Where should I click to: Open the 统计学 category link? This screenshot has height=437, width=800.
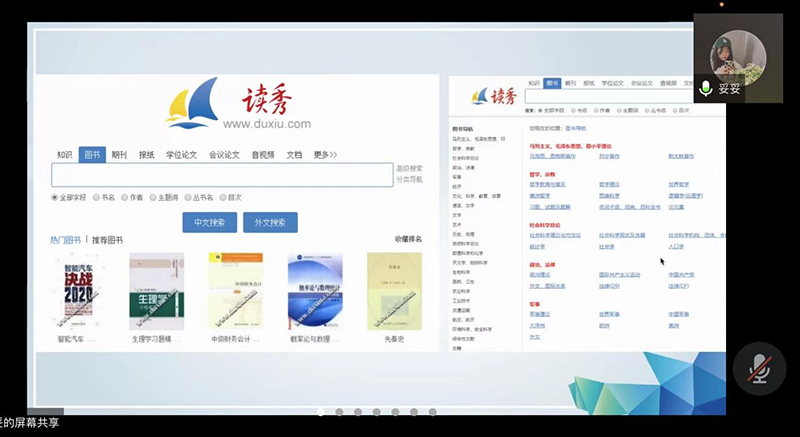pyautogui.click(x=537, y=246)
